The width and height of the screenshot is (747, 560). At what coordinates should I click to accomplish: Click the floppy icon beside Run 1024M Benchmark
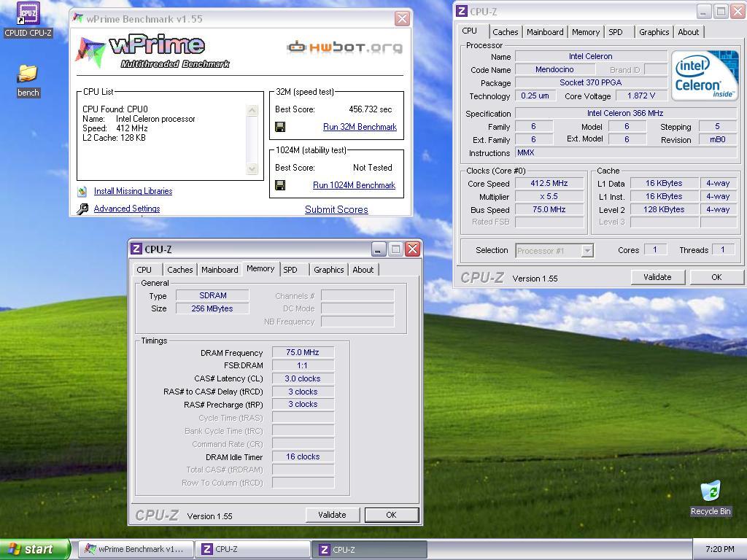(x=281, y=185)
